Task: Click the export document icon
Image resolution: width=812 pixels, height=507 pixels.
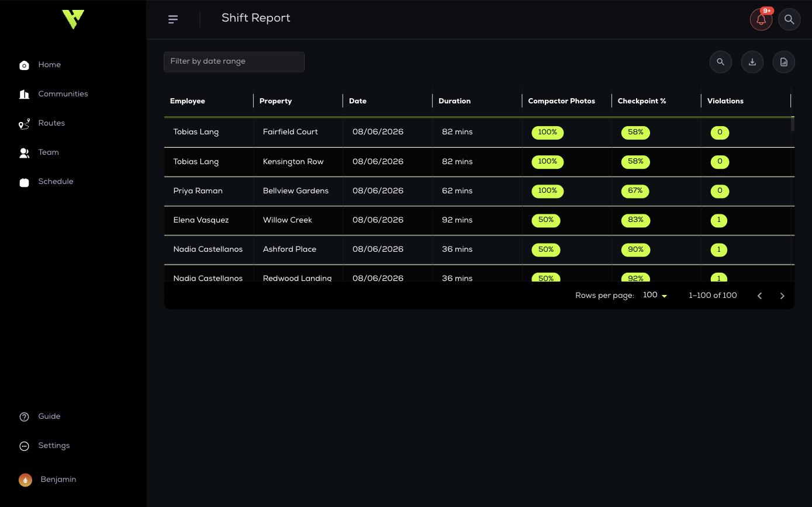Action: pyautogui.click(x=784, y=62)
